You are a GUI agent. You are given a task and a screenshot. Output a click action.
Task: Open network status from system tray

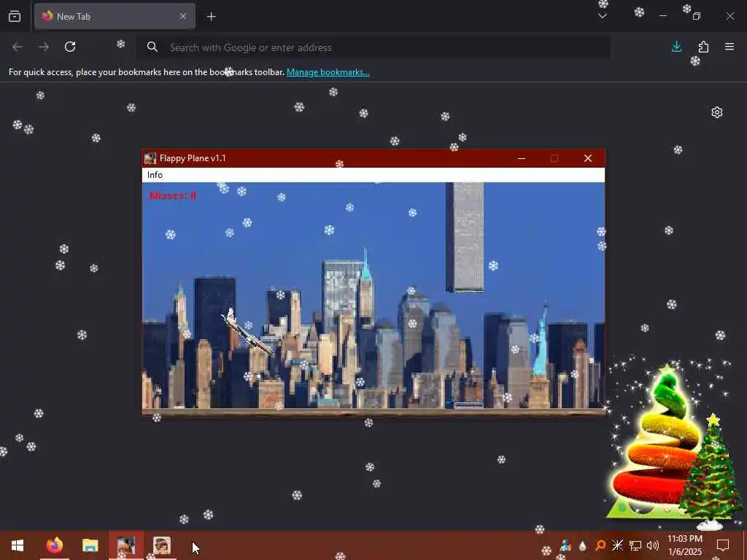635,545
